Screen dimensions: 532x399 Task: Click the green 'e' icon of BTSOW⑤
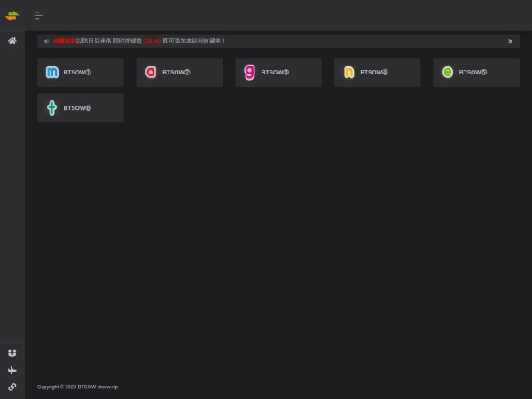[448, 73]
